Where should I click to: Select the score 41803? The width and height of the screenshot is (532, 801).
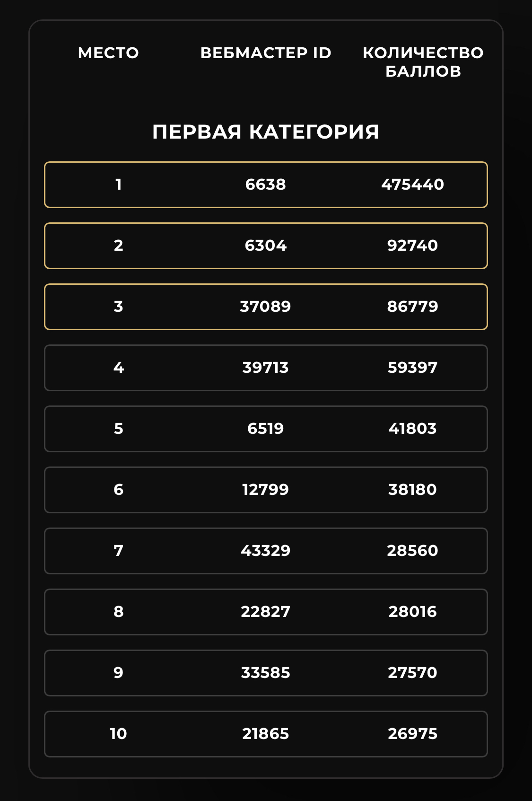coord(412,429)
